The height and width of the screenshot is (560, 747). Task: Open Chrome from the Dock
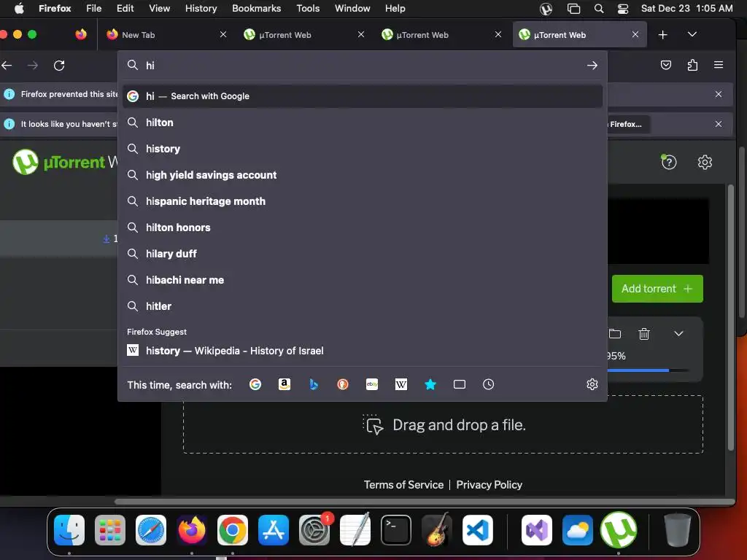(x=233, y=530)
